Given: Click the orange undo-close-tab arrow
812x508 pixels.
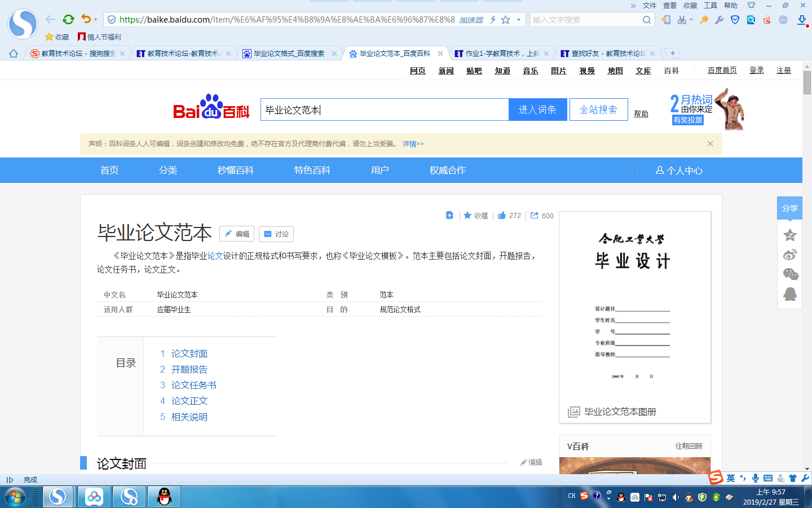Looking at the screenshot, I should click(x=86, y=19).
